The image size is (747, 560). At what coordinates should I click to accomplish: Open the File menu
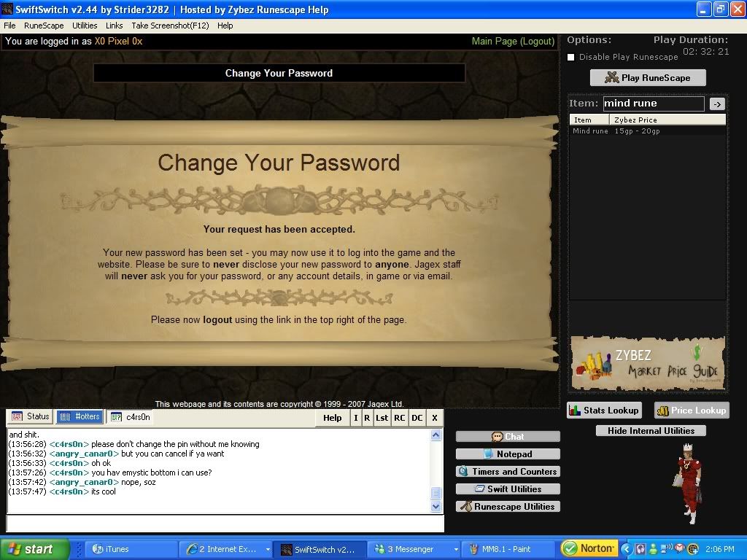[x=9, y=26]
